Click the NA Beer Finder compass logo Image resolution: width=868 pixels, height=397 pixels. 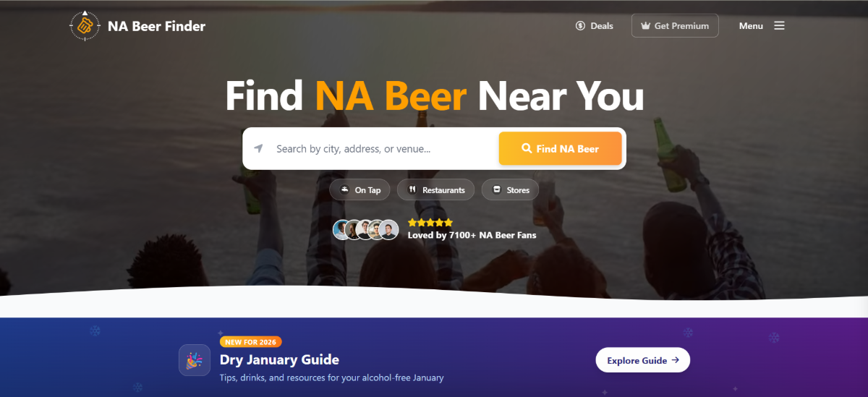(x=85, y=26)
